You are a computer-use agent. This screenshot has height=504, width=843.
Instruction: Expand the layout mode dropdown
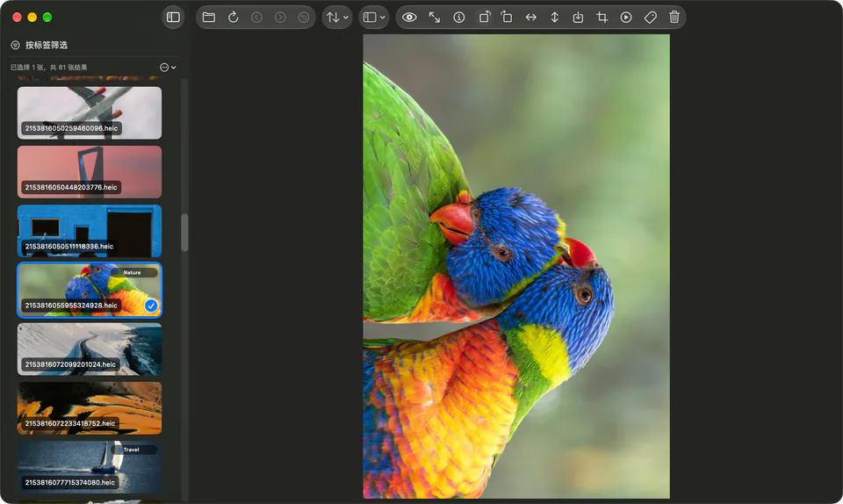coord(374,18)
